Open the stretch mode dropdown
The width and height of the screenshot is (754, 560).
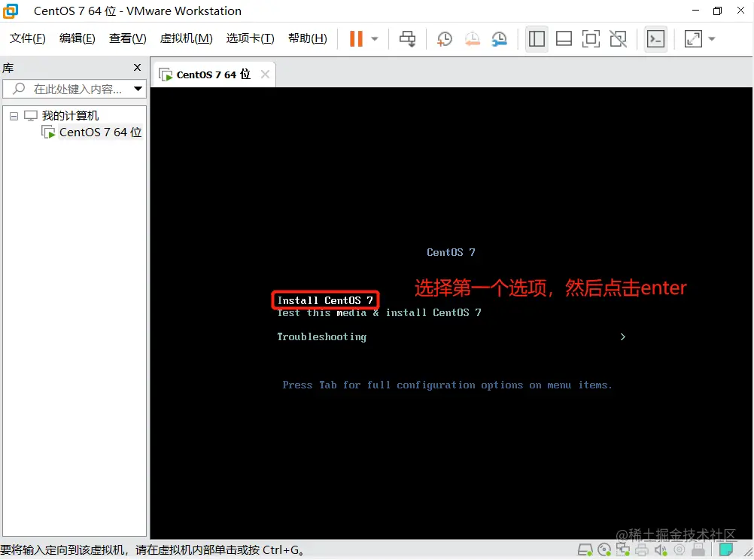[710, 38]
